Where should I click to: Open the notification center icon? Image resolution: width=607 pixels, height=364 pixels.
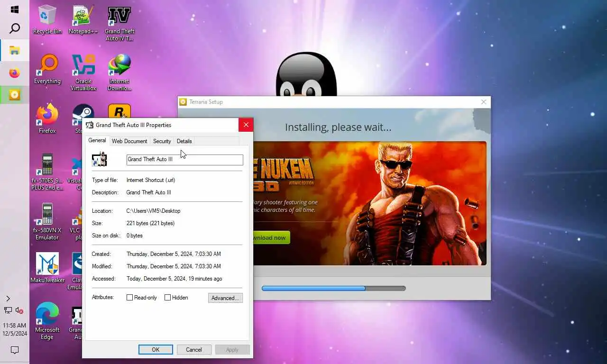click(15, 350)
